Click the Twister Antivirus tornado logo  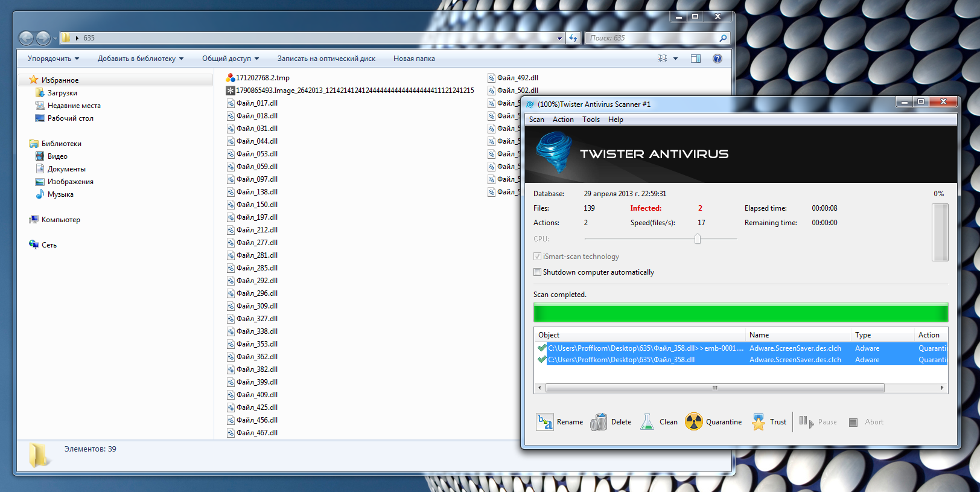(553, 152)
